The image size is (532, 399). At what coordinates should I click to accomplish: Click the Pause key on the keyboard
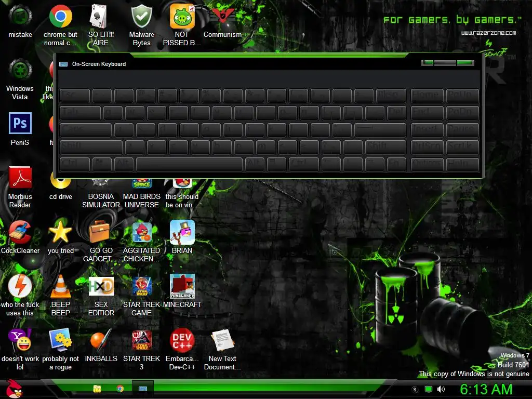pyautogui.click(x=462, y=130)
